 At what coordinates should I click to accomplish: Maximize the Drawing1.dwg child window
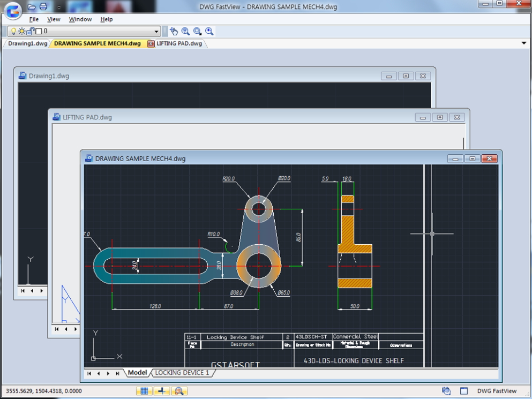[x=406, y=76]
